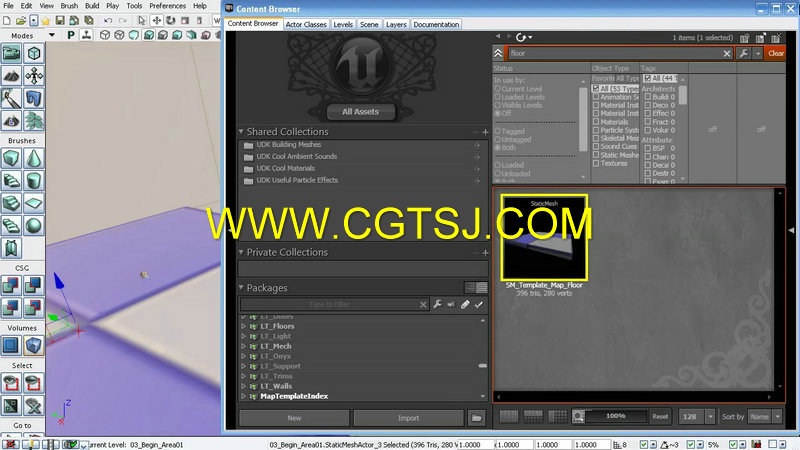
Task: Create a cone builder brush
Action: pyautogui.click(x=34, y=159)
